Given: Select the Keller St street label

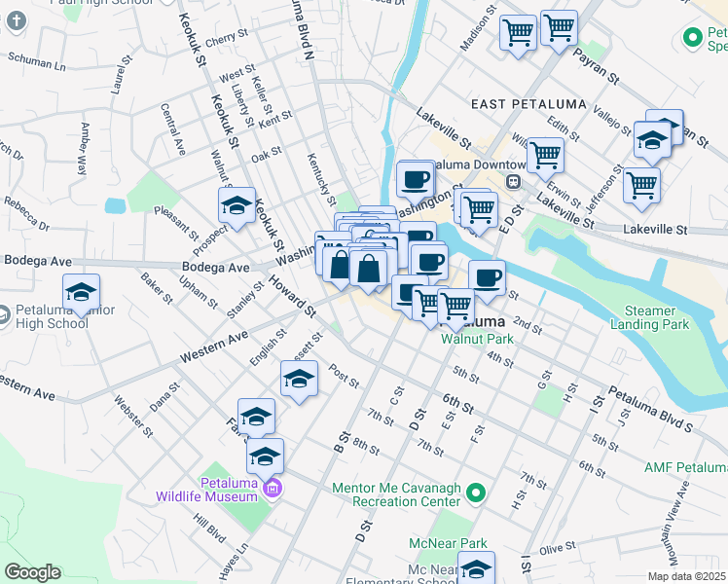Looking at the screenshot, I should [x=262, y=94].
